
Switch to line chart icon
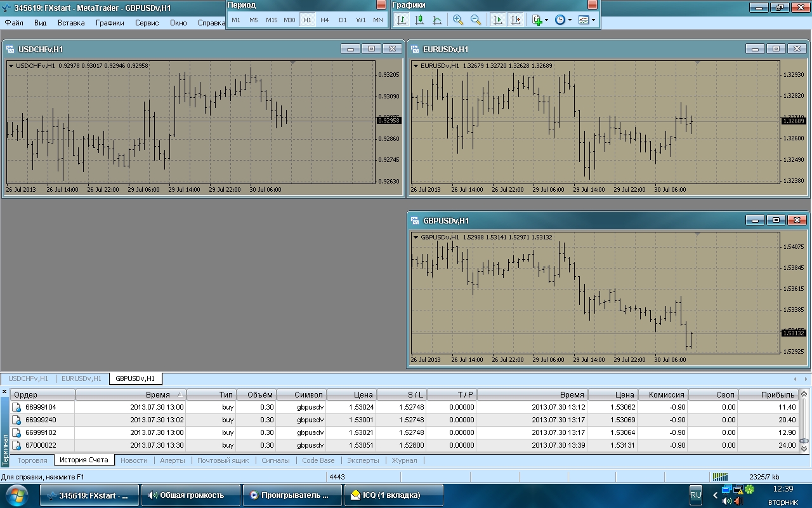(x=437, y=20)
